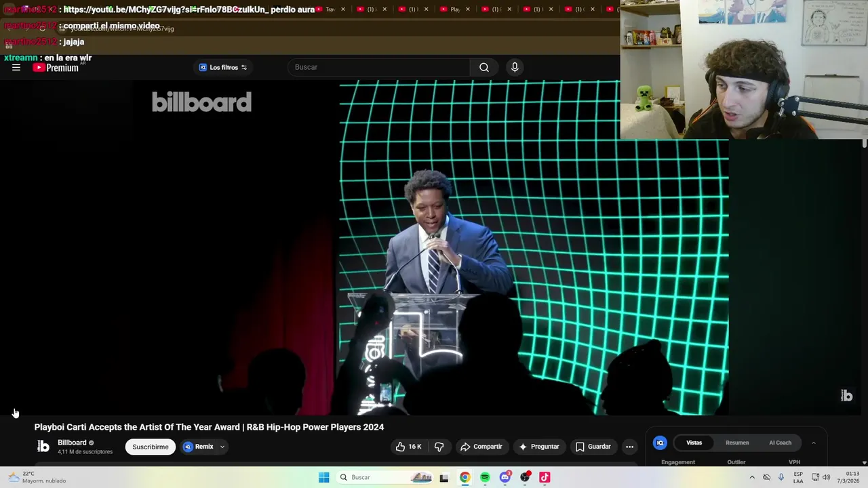Open the Preguntar AI ask button
This screenshot has height=488, width=868.
click(539, 447)
